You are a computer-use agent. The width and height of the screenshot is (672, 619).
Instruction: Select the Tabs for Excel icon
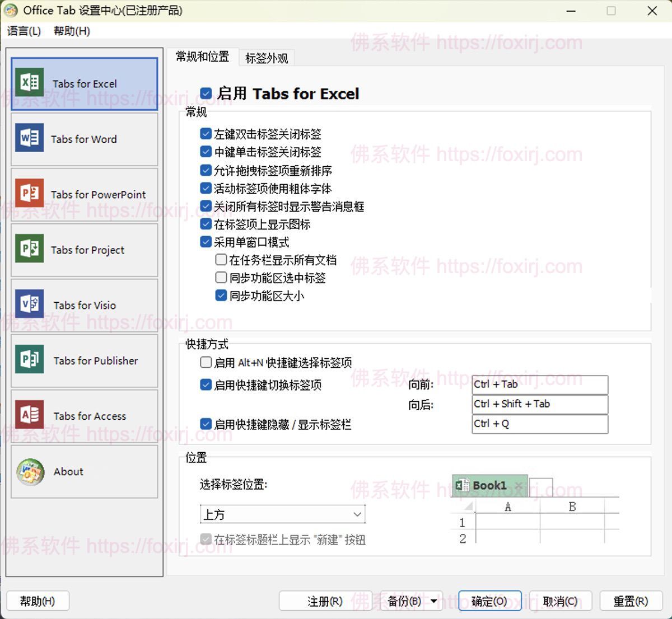click(x=29, y=83)
